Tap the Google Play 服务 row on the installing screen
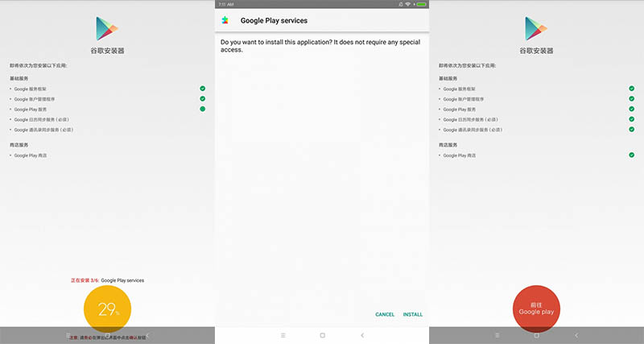 click(107, 110)
